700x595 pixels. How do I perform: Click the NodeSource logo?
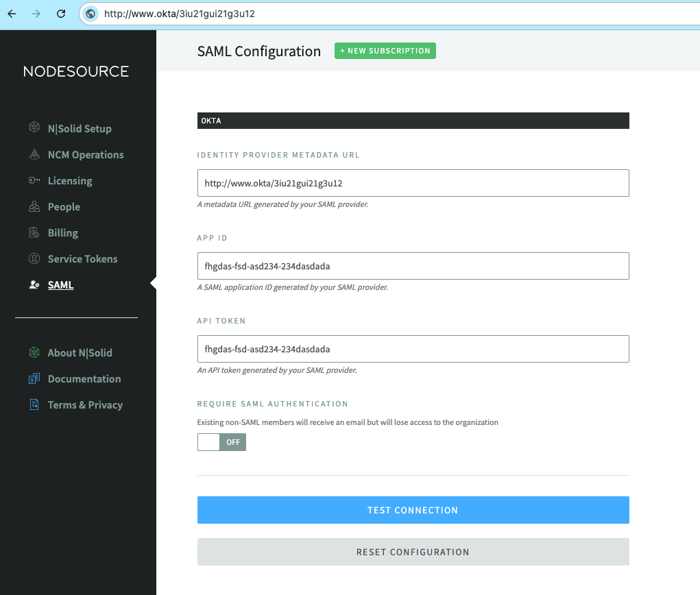76,71
